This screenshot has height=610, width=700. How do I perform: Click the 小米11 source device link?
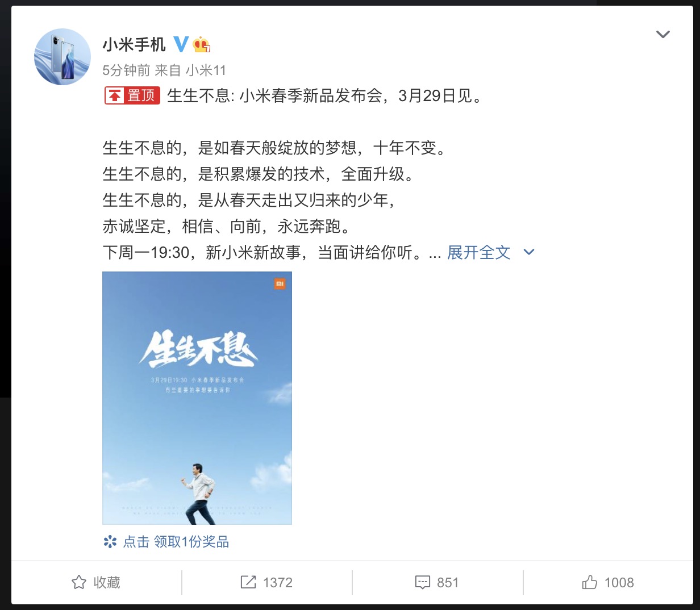[x=206, y=70]
